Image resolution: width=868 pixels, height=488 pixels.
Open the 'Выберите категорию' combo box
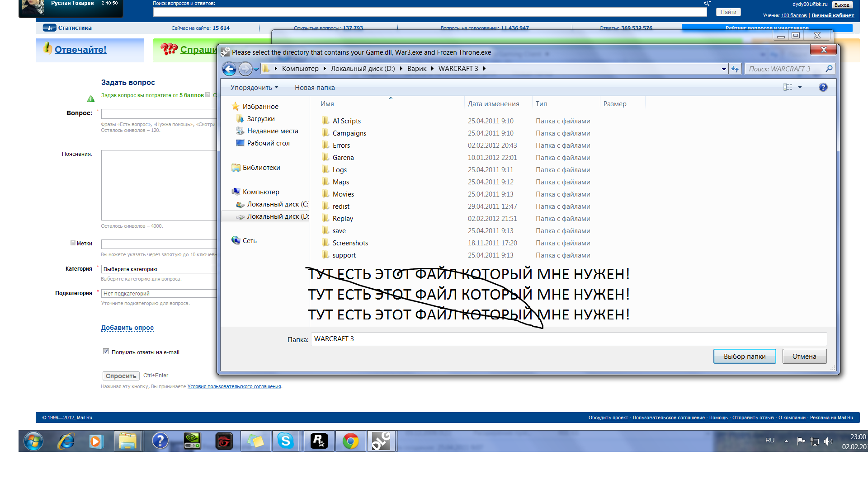(158, 269)
